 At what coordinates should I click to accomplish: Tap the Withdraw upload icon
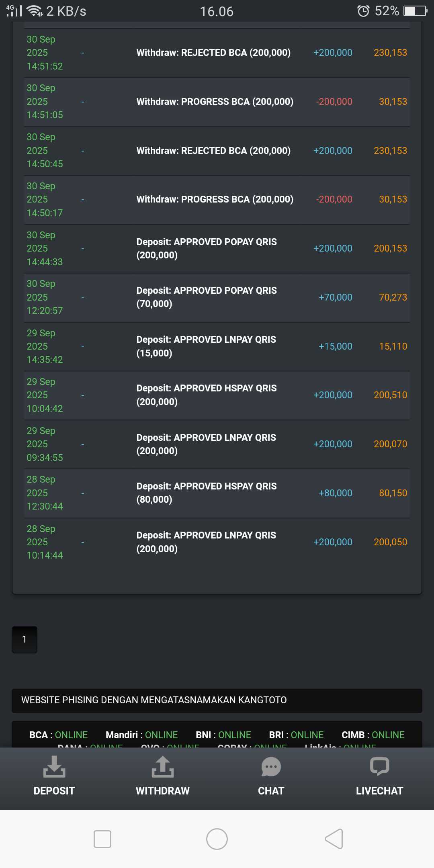point(163,766)
